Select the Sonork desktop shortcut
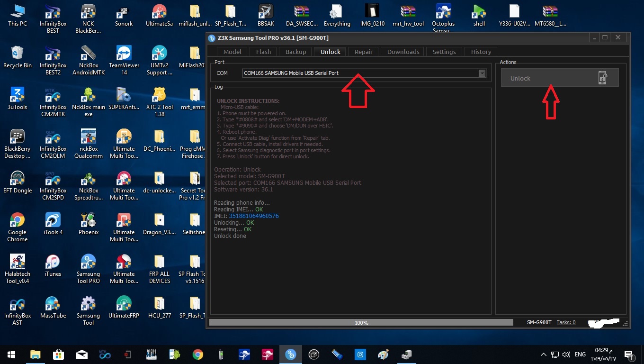This screenshot has height=364, width=644. (124, 15)
